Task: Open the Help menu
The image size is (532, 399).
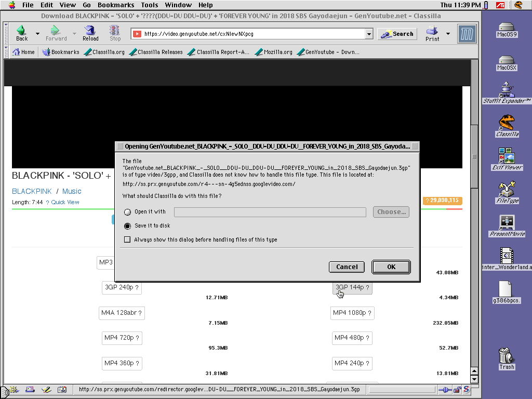Action: tap(206, 5)
